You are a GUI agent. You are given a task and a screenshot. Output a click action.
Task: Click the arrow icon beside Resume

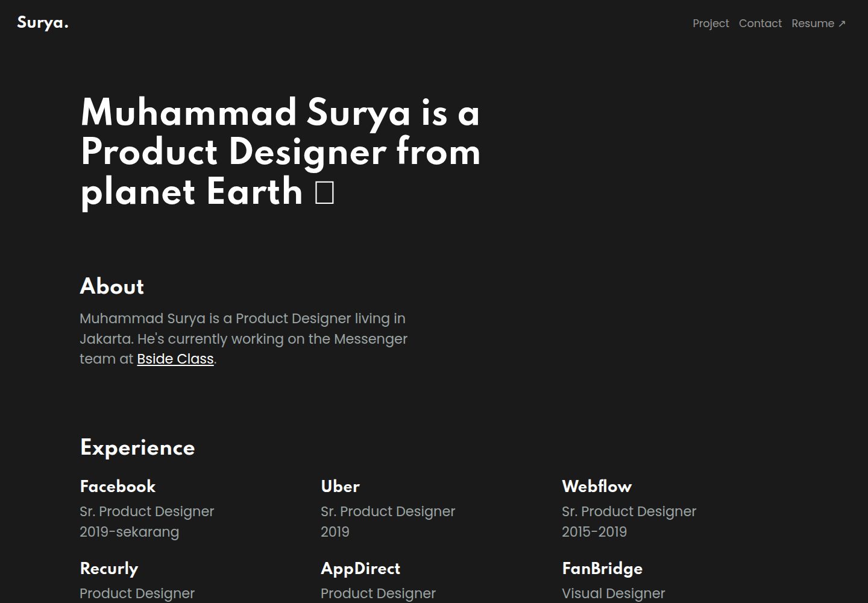842,24
